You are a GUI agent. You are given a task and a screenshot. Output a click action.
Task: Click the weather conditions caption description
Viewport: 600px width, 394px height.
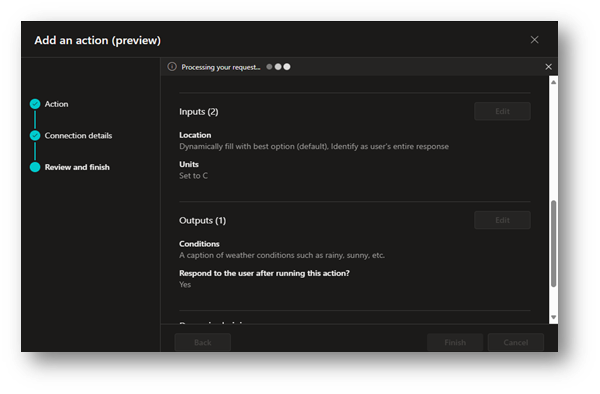[x=282, y=255]
